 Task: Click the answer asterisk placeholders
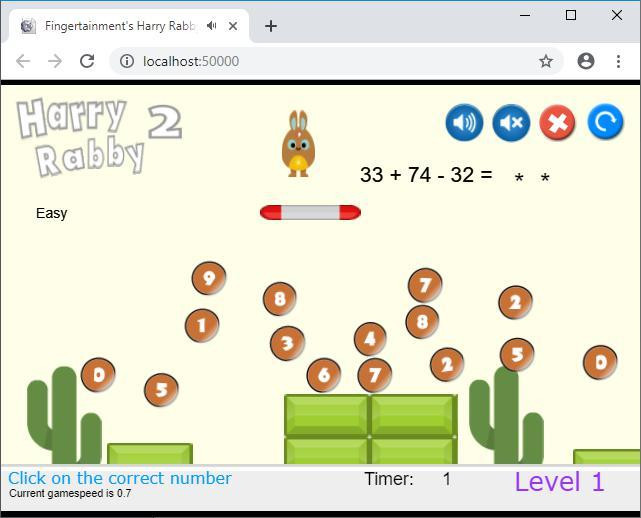point(532,177)
